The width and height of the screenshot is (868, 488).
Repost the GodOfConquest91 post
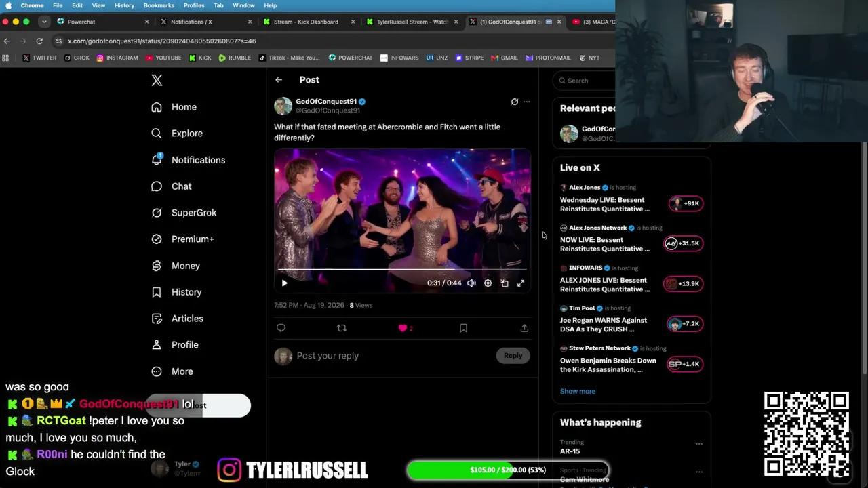[342, 328]
